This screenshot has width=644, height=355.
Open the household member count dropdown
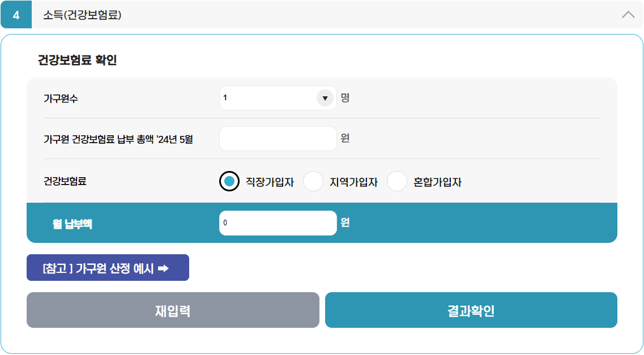click(x=278, y=97)
